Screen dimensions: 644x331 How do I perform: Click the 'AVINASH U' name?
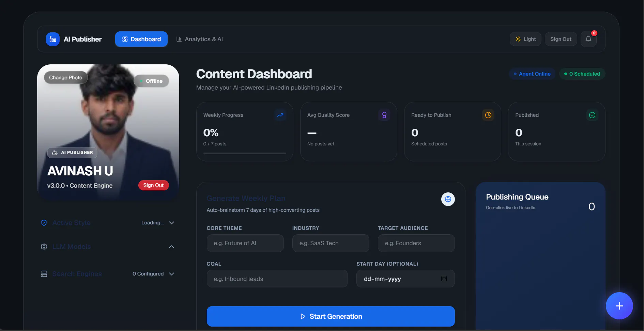tap(80, 171)
